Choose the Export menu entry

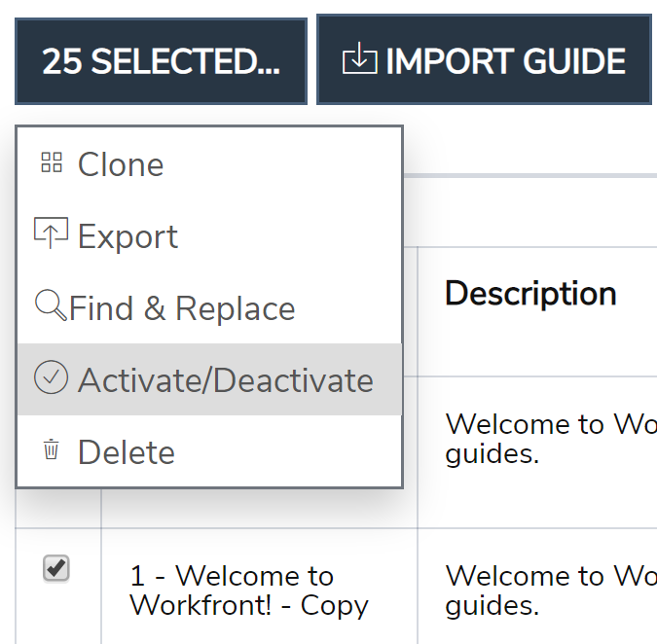tap(209, 235)
